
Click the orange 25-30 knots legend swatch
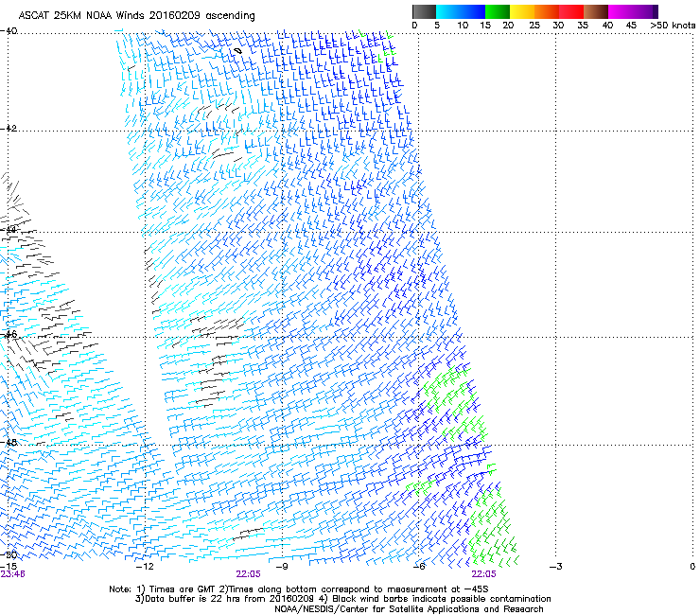click(x=547, y=11)
